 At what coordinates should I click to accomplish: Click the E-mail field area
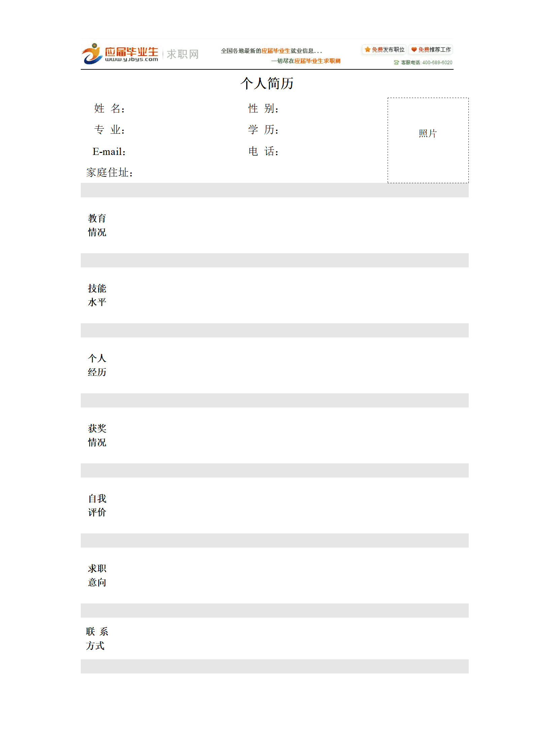[x=165, y=152]
